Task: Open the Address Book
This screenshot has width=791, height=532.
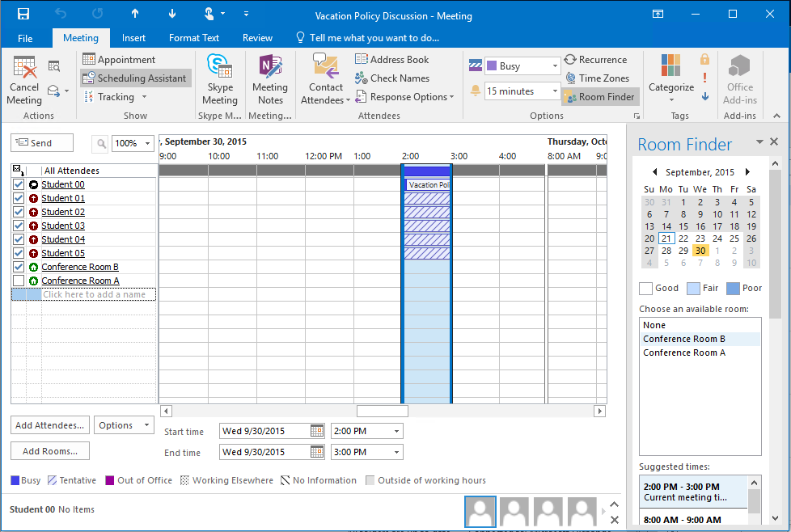Action: (392, 60)
